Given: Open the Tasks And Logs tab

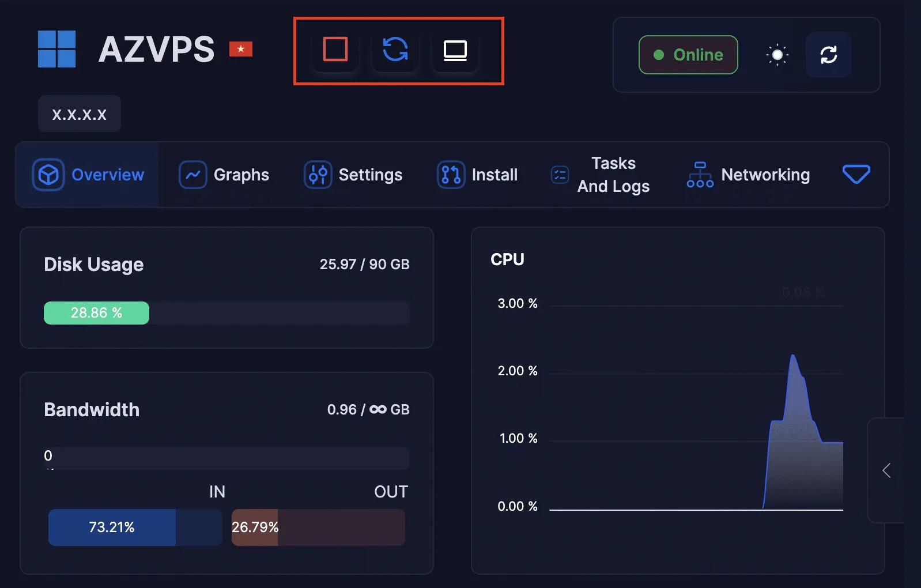Looking at the screenshot, I should (x=601, y=175).
